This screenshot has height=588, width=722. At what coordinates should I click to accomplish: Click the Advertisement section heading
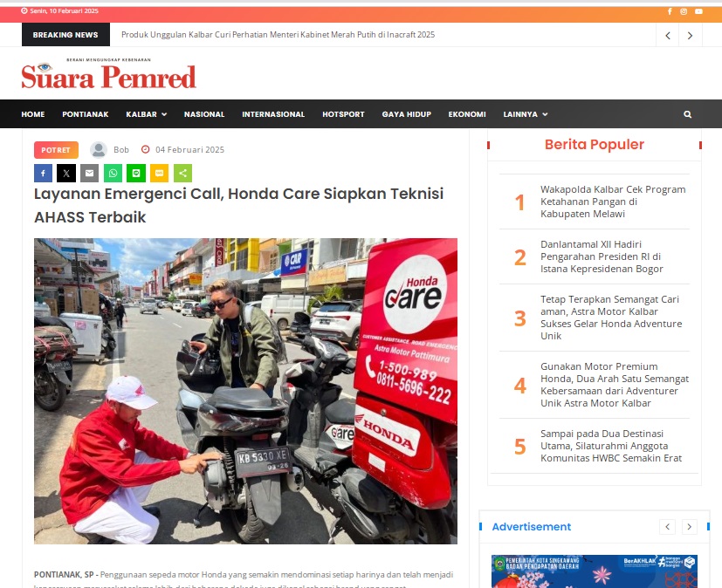(532, 527)
